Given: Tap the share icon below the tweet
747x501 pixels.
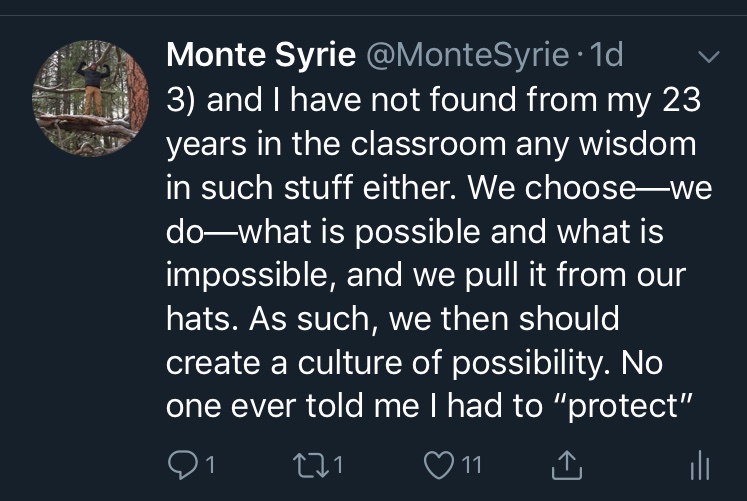Looking at the screenshot, I should click(568, 463).
